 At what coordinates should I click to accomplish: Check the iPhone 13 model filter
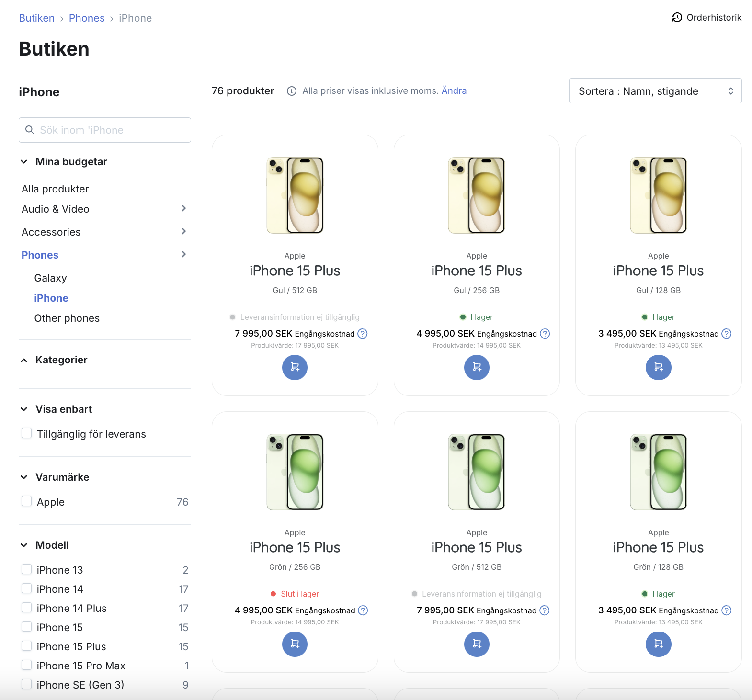tap(27, 569)
